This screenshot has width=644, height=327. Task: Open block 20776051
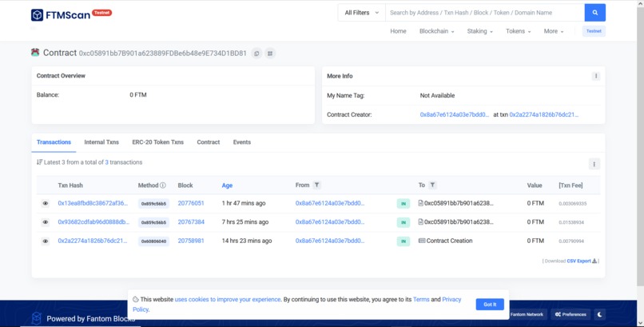(x=191, y=203)
